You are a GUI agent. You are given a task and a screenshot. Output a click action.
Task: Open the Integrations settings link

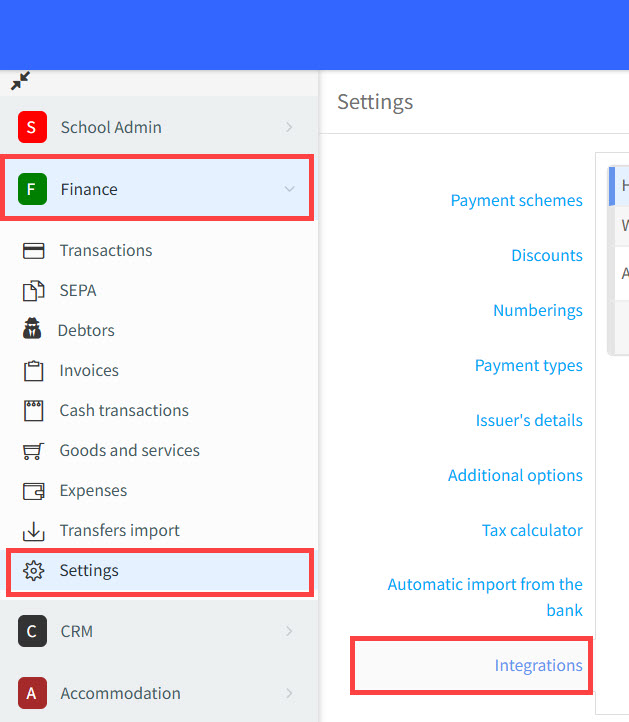538,665
